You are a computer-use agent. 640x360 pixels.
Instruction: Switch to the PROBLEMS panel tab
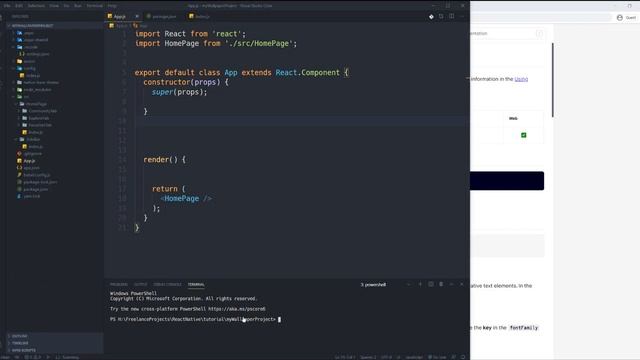click(118, 284)
